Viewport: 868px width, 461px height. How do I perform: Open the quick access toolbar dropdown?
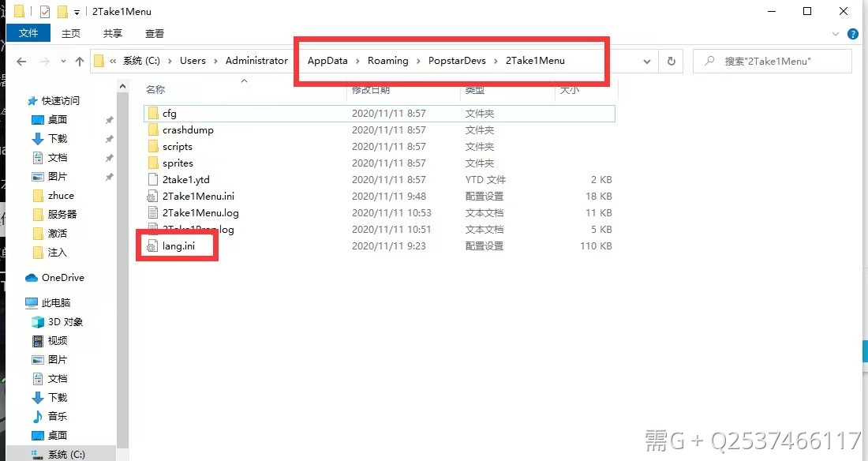tap(77, 12)
